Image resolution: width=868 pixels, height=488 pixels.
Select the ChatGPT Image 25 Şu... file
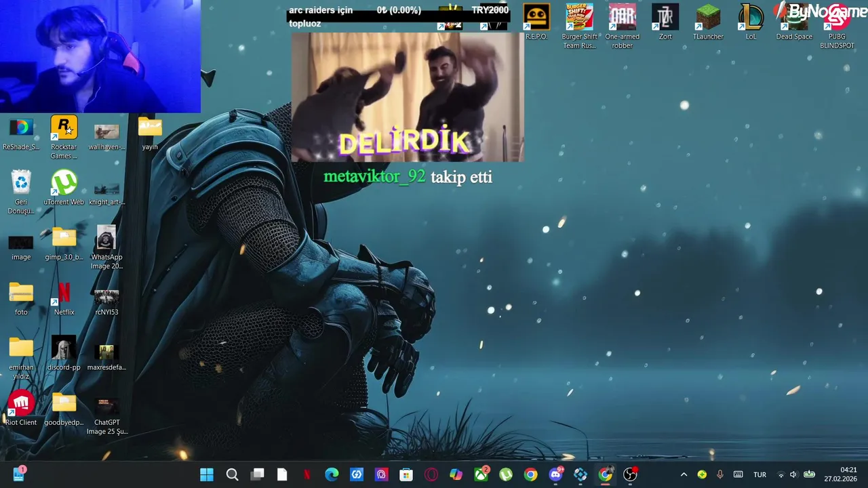pyautogui.click(x=106, y=416)
